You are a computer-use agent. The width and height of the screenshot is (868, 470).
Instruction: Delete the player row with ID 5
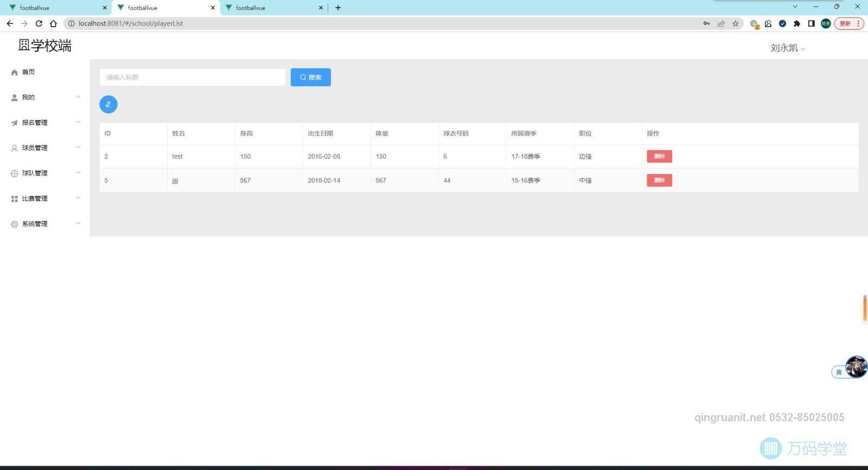pos(659,180)
